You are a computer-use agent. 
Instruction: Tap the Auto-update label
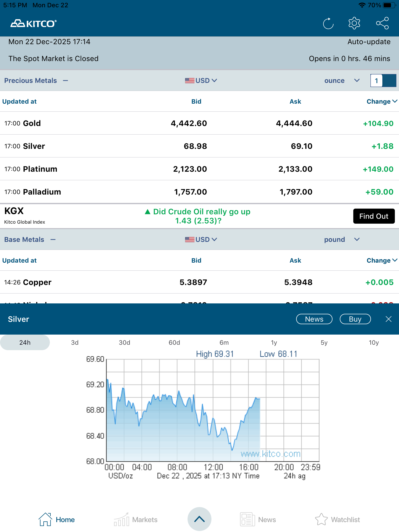pyautogui.click(x=369, y=42)
